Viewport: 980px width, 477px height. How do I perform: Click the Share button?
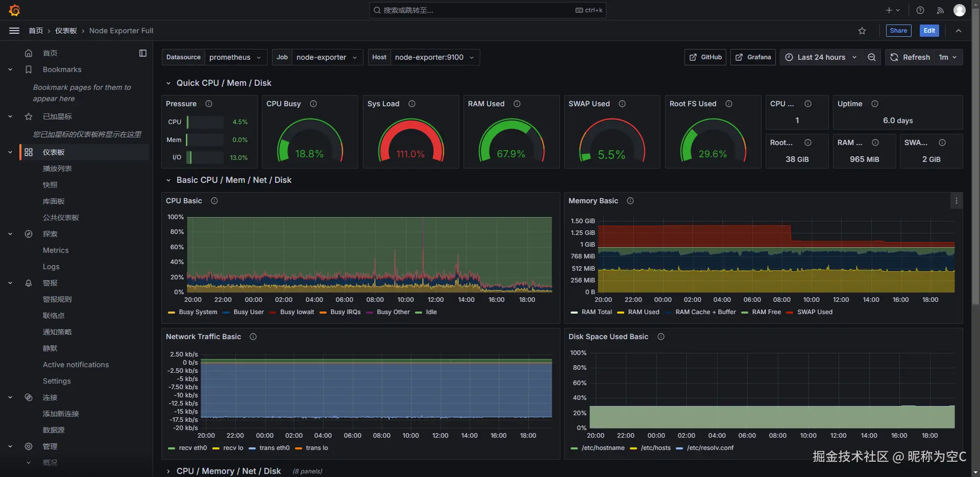[x=898, y=31]
